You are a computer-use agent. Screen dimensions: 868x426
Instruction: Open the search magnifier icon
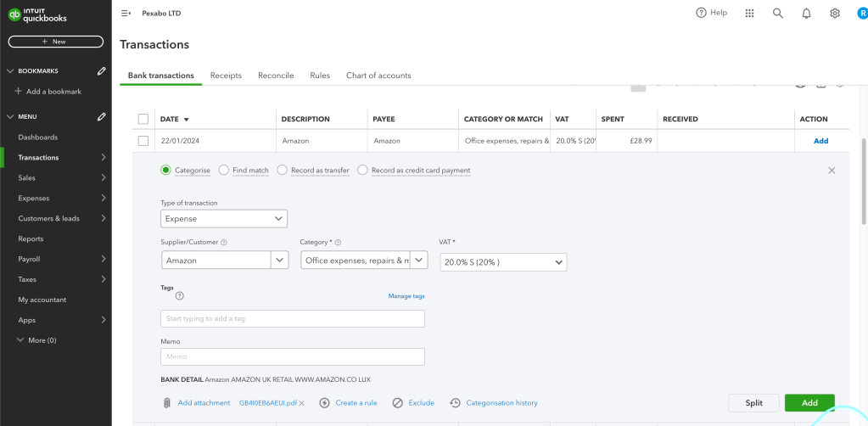(778, 14)
